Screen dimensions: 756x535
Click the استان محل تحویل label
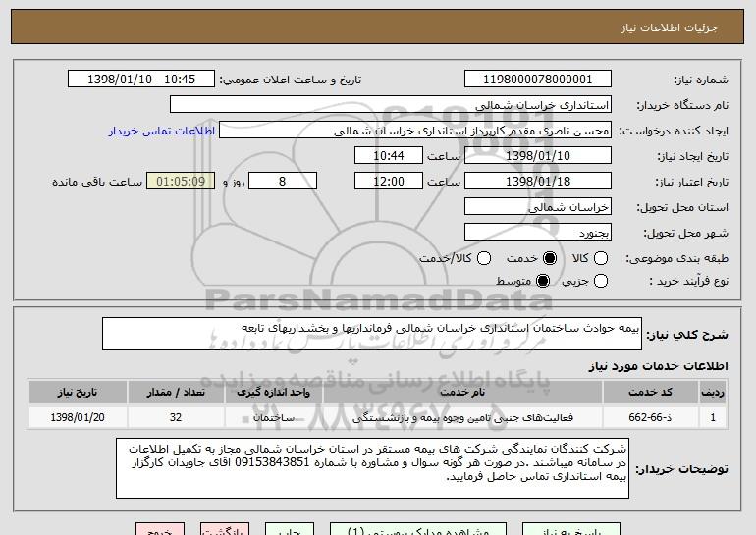pos(682,208)
